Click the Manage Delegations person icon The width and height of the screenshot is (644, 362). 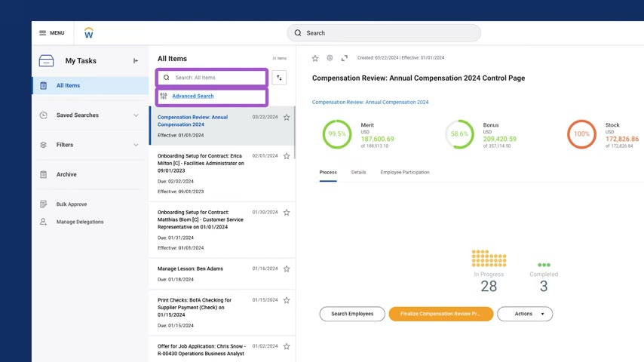(x=44, y=222)
